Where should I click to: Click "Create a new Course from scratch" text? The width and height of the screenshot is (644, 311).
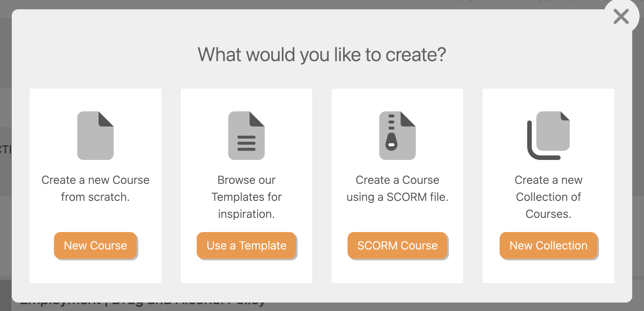[95, 188]
